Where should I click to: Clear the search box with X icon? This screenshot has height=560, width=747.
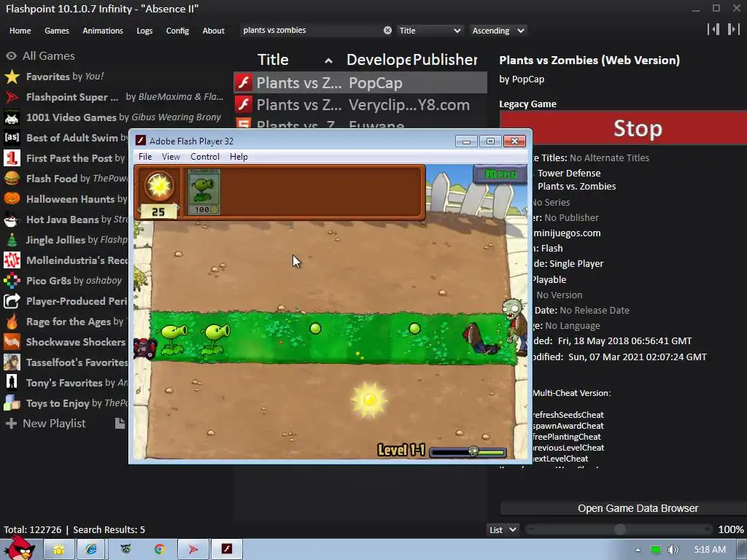tap(388, 31)
